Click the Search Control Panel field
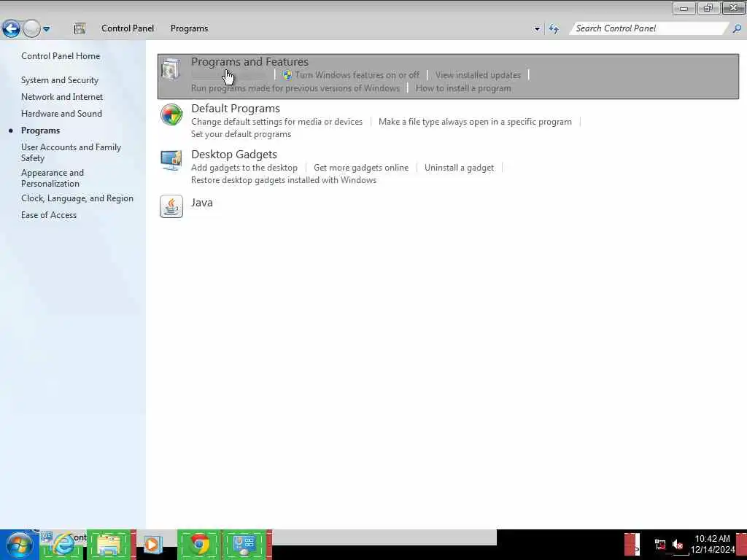The image size is (747, 560). click(649, 28)
